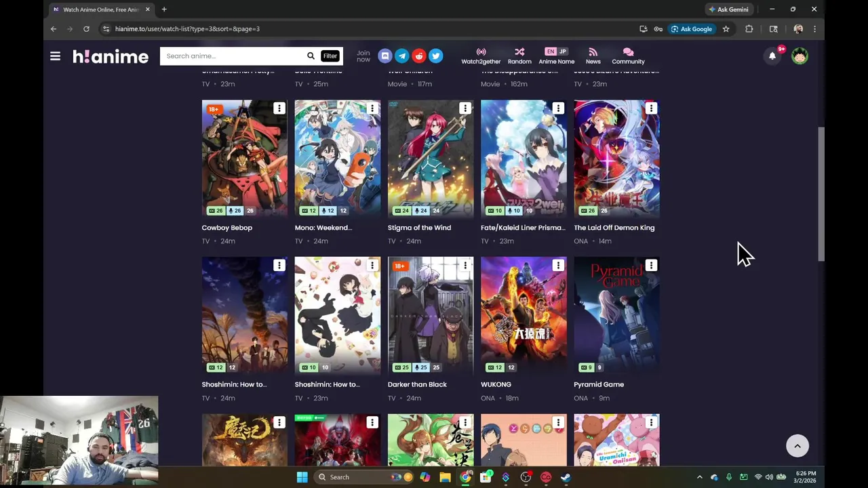Click the Filter button

(330, 56)
